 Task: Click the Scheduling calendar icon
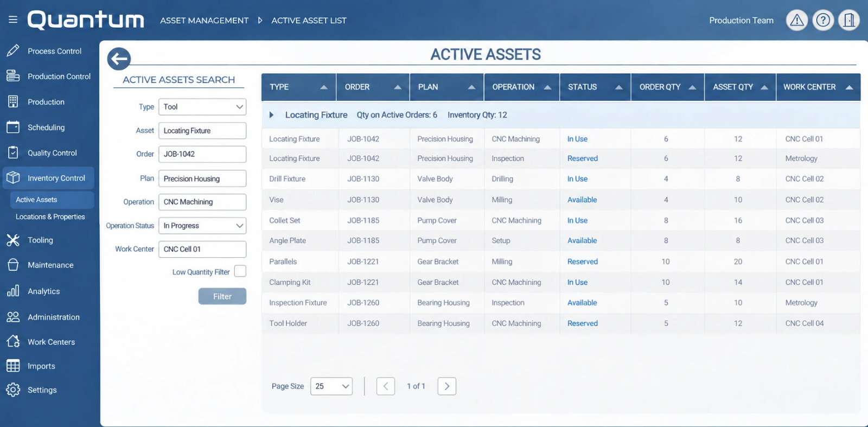[13, 127]
